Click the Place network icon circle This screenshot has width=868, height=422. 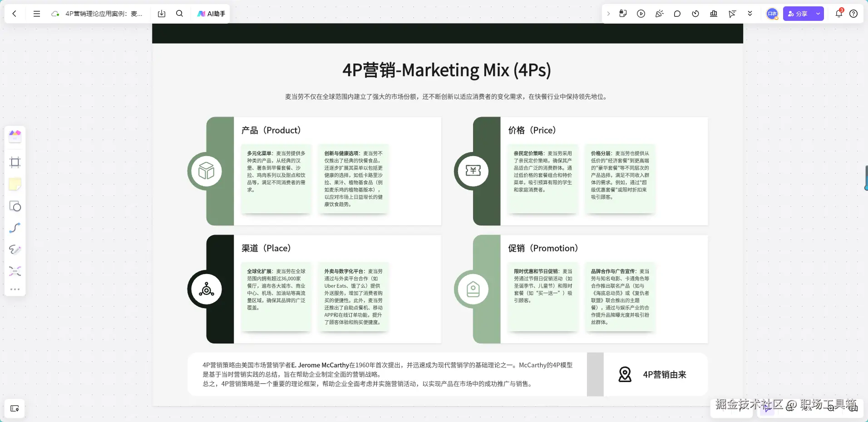coord(207,289)
